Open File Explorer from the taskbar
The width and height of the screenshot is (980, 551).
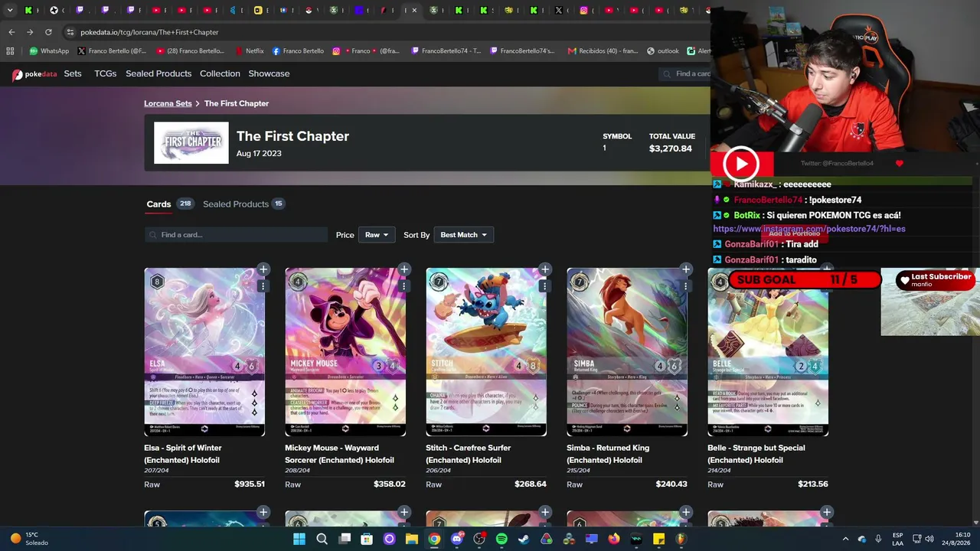pyautogui.click(x=412, y=539)
